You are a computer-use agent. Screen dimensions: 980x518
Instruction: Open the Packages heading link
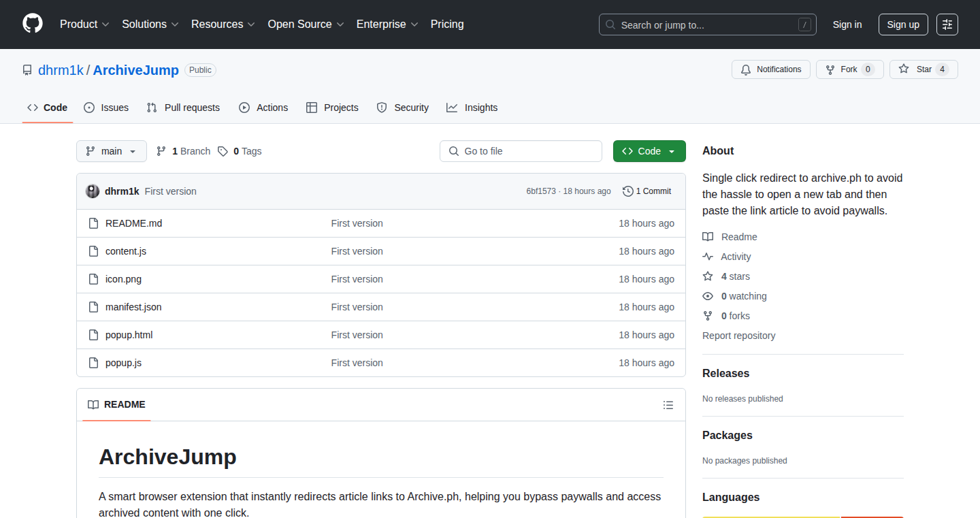[x=728, y=436]
